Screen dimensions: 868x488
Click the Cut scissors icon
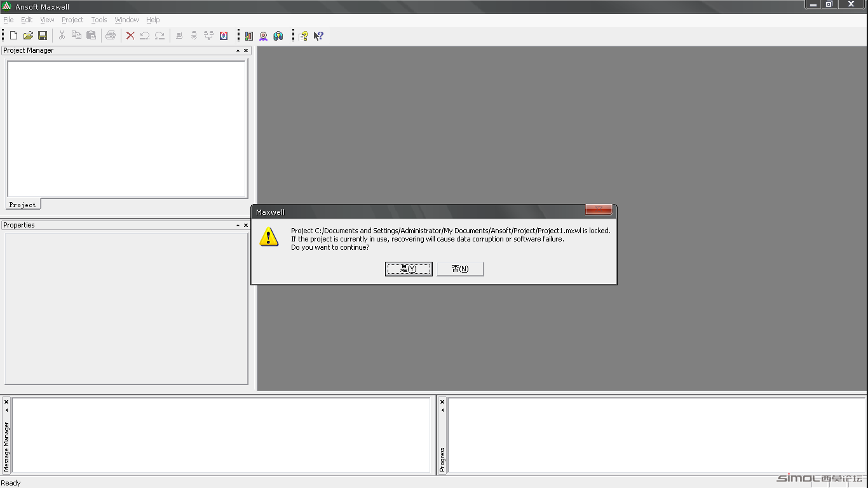click(62, 36)
